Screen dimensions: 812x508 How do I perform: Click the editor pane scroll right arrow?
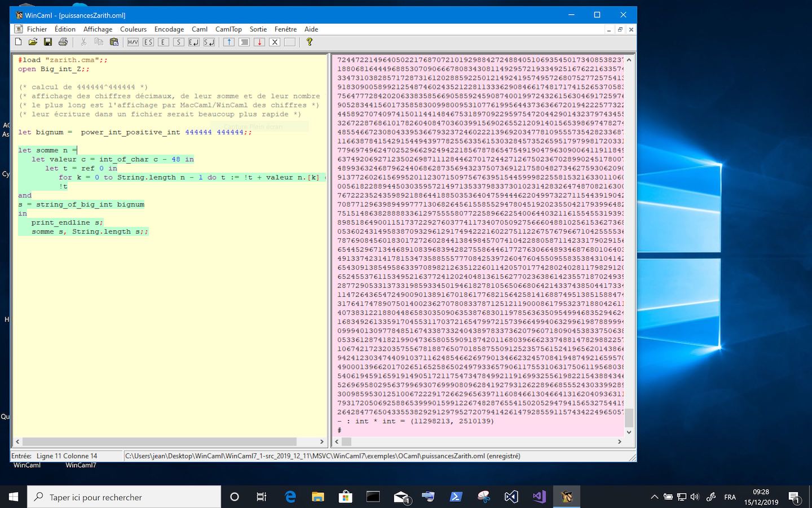coord(322,441)
